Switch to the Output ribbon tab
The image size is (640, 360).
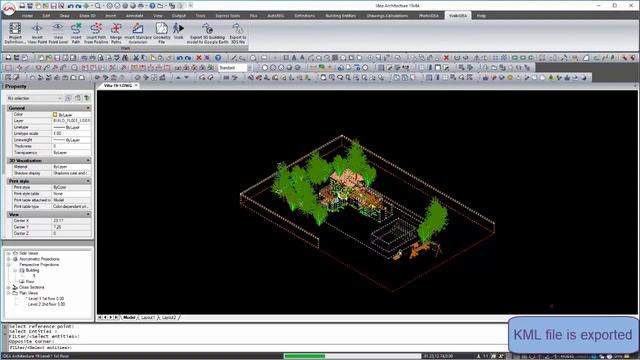point(179,16)
